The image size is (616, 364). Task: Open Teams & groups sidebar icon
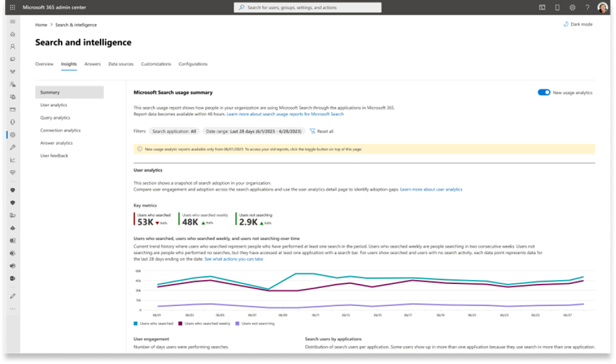pyautogui.click(x=12, y=72)
